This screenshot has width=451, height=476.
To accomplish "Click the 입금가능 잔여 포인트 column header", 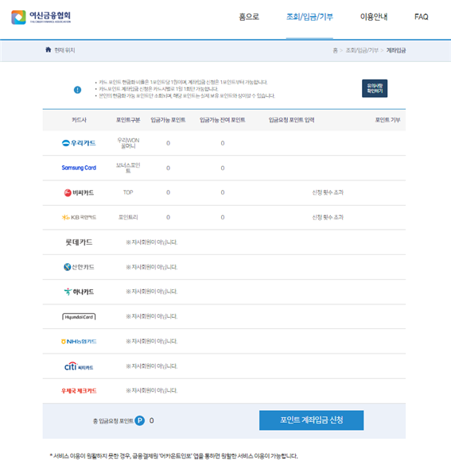I will [223, 120].
